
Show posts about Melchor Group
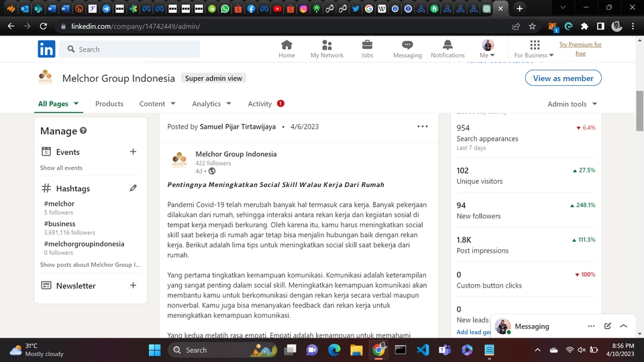coord(90,265)
